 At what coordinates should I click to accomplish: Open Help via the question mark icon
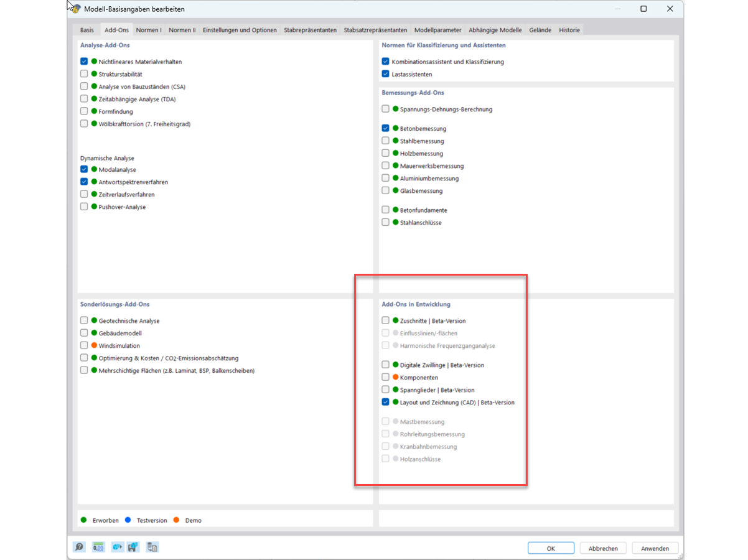point(79,547)
